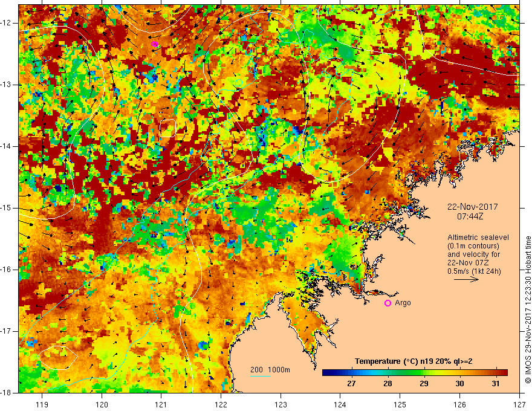Click the vertical '© IMOS 29-Nov-2017' copyright text
Viewport: 532px width, 411px height.
528,310
